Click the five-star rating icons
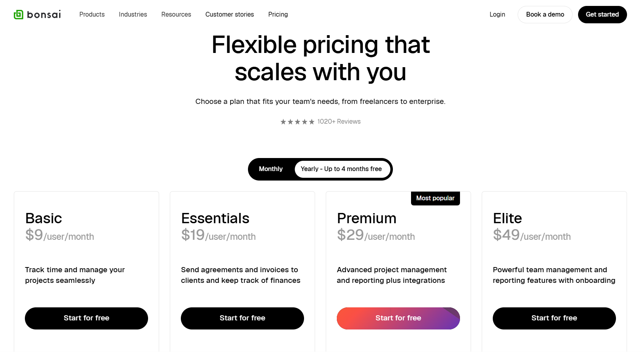This screenshot has height=352, width=644. (297, 122)
